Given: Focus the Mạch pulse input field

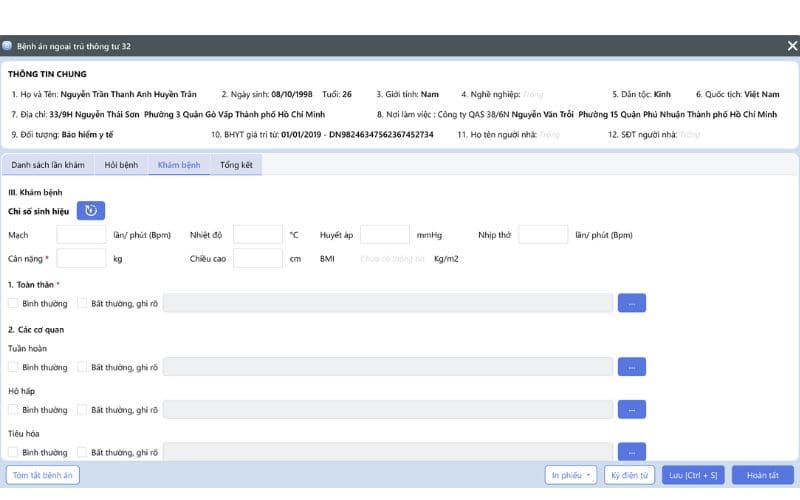Looking at the screenshot, I should (81, 235).
